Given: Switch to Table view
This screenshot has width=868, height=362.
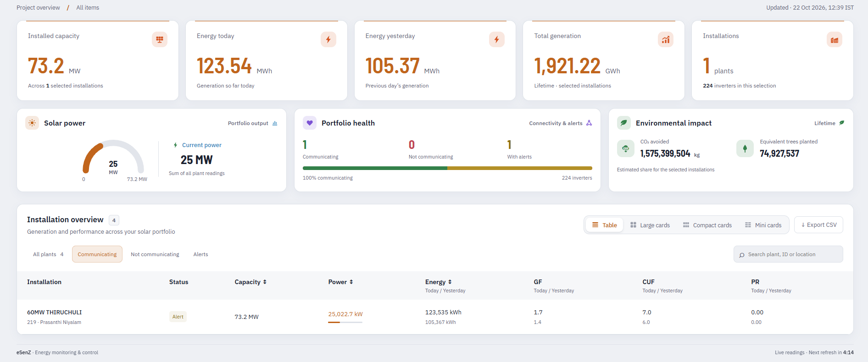Looking at the screenshot, I should 605,225.
